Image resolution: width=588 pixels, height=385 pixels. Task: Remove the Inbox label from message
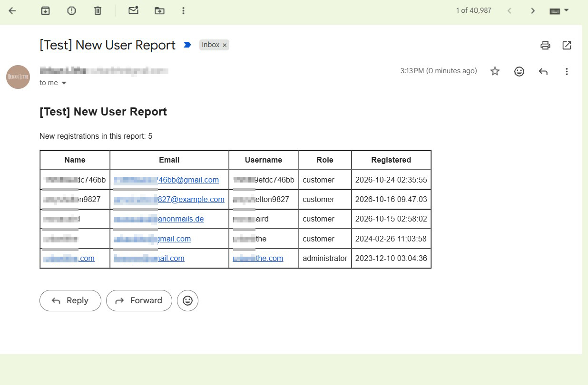click(225, 45)
